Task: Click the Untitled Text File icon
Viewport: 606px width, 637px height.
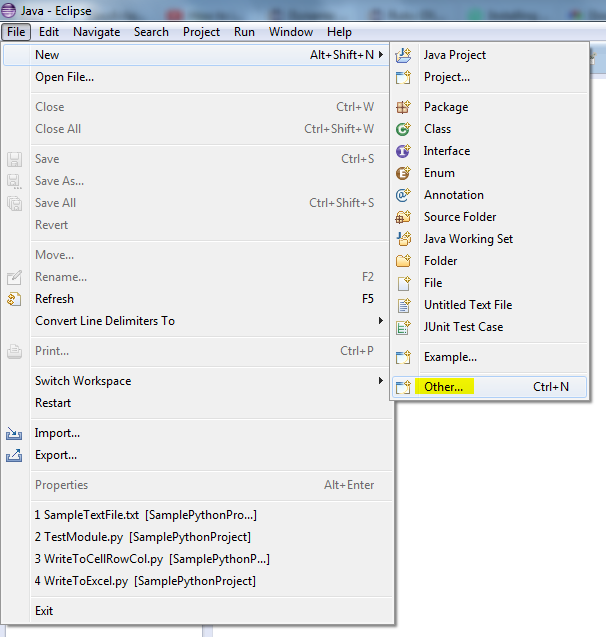Action: tap(403, 305)
